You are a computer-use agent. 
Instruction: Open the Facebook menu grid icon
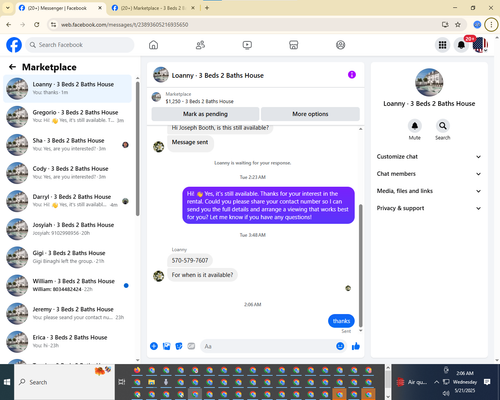442,45
